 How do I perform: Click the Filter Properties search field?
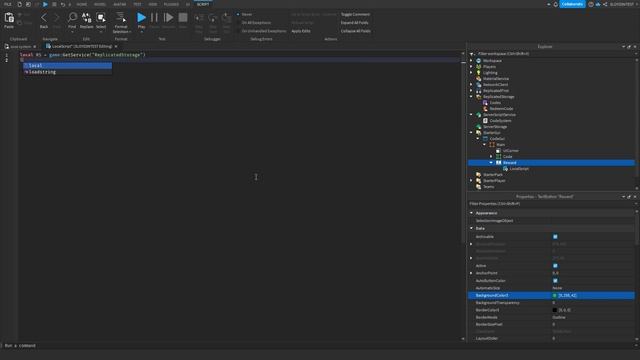pos(551,204)
